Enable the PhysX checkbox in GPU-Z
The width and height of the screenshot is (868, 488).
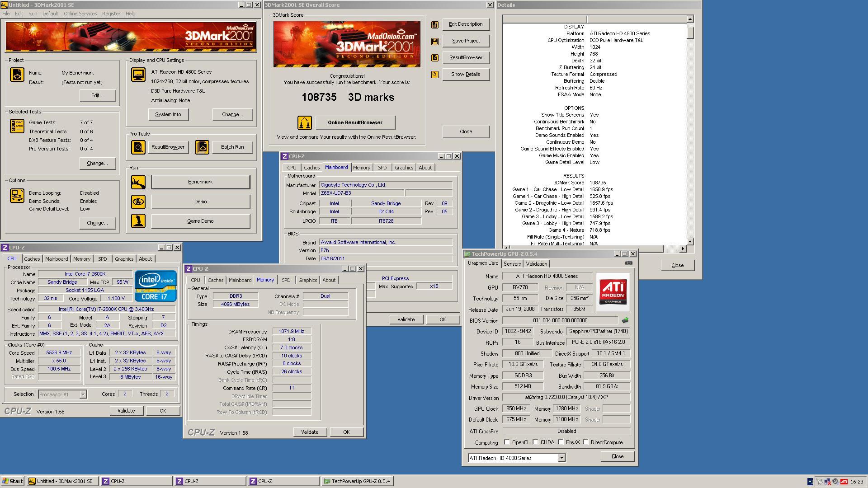[x=561, y=442]
